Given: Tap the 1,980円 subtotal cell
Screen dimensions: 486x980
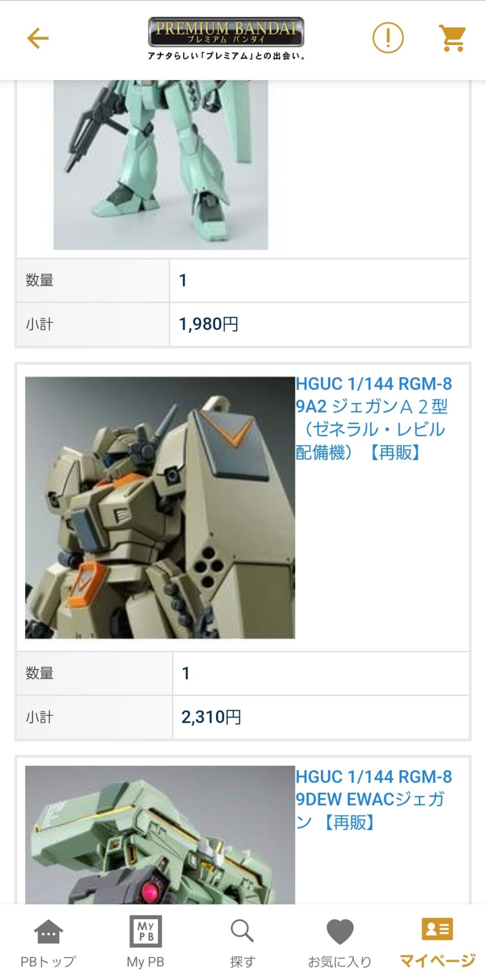Looking at the screenshot, I should pos(319,324).
